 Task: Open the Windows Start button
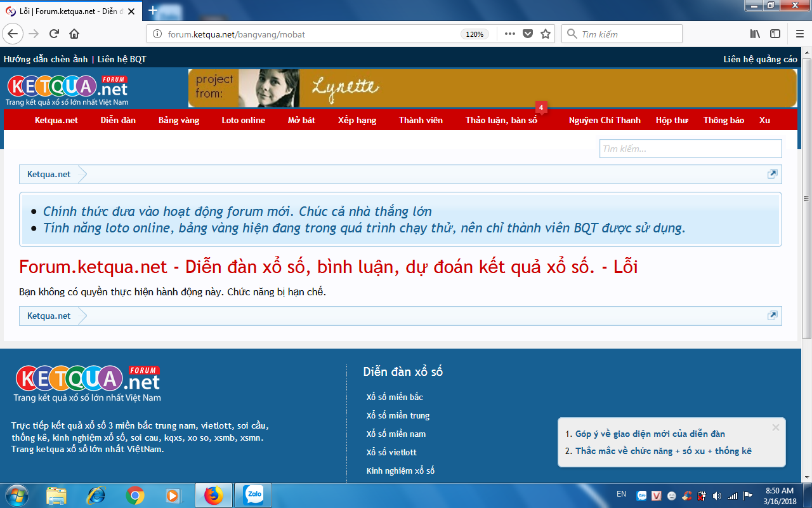[x=16, y=495]
